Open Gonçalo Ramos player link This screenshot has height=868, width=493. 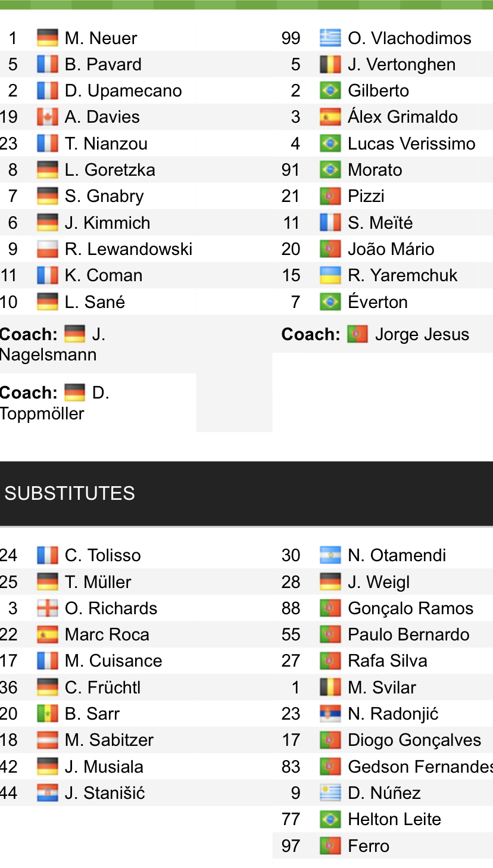click(x=410, y=608)
